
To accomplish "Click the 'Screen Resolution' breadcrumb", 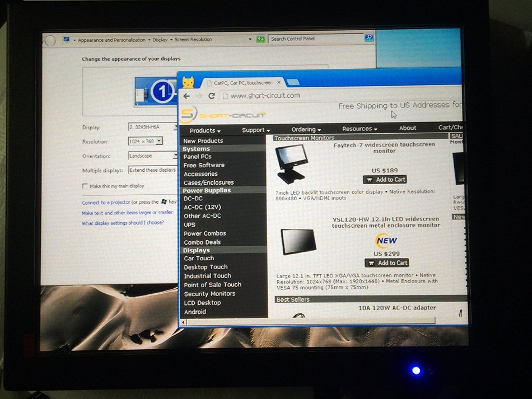I will click(x=193, y=39).
